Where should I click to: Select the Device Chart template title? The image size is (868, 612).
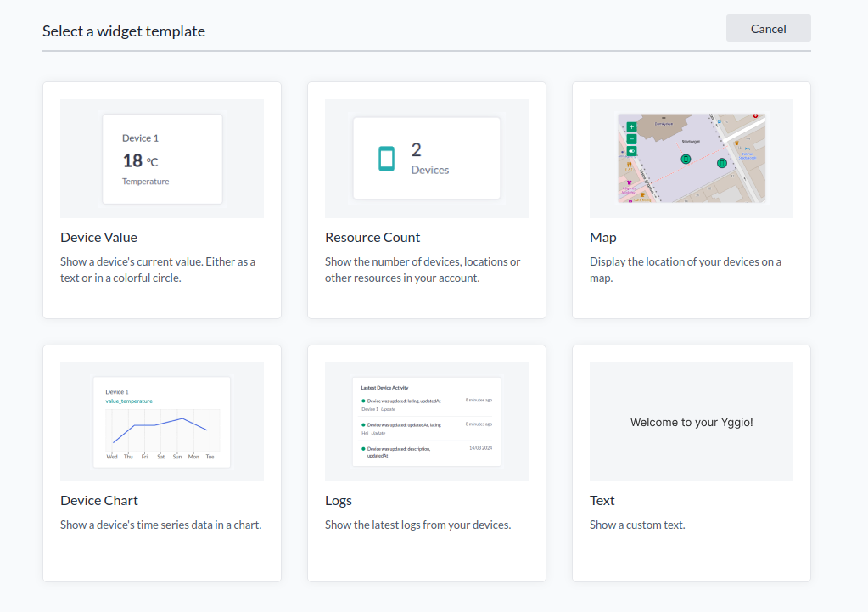click(99, 500)
